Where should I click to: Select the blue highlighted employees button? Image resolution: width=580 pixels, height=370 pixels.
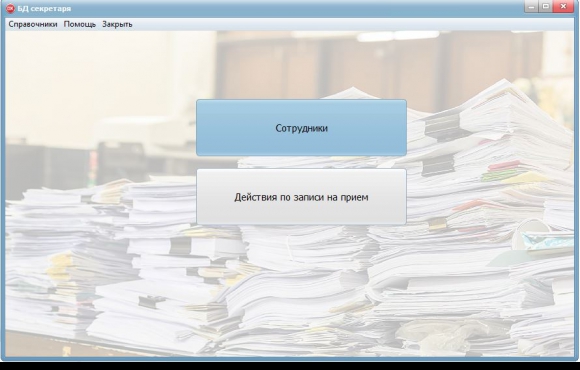(301, 128)
